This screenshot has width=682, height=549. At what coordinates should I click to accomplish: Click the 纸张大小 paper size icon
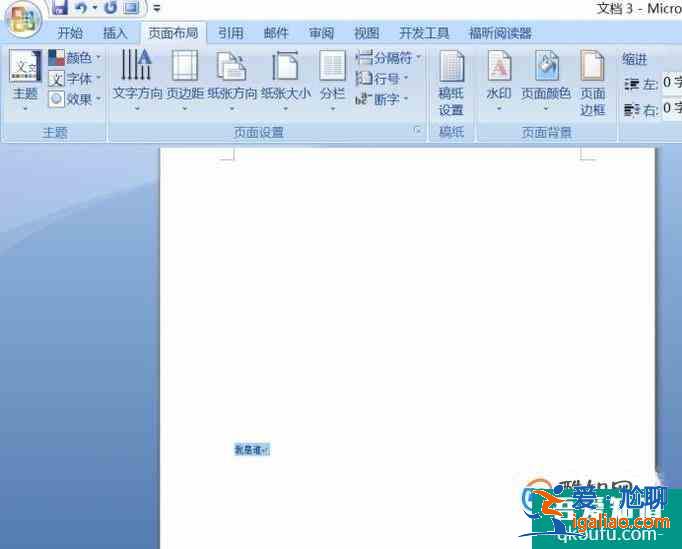click(x=286, y=65)
